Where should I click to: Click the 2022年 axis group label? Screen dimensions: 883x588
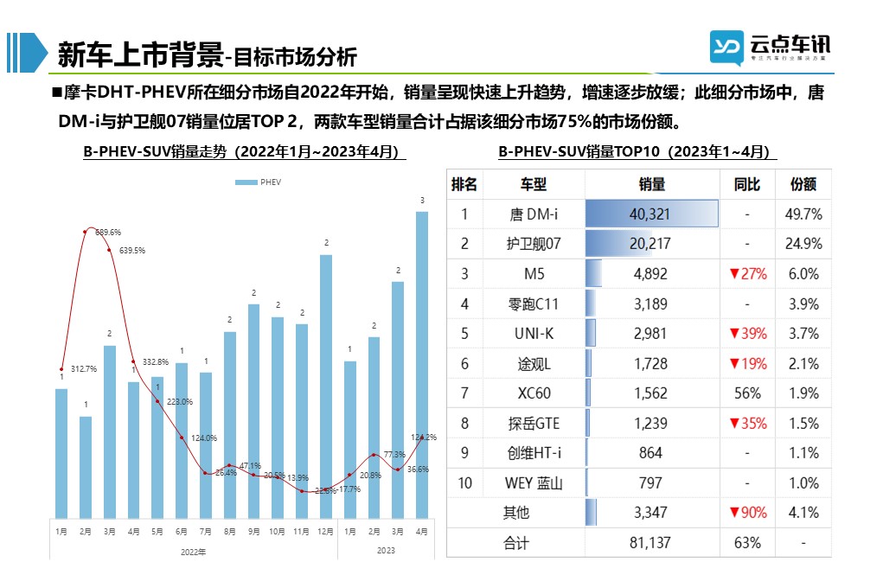[193, 552]
